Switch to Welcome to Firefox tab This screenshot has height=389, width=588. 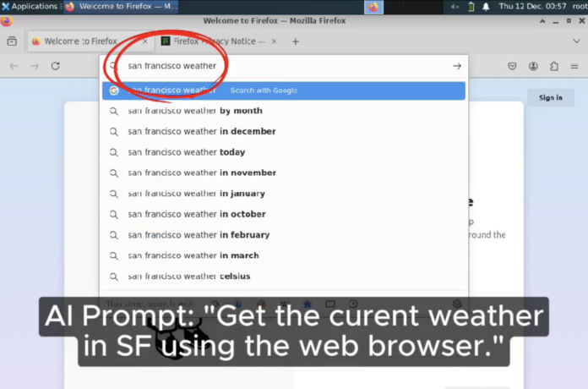(x=80, y=41)
